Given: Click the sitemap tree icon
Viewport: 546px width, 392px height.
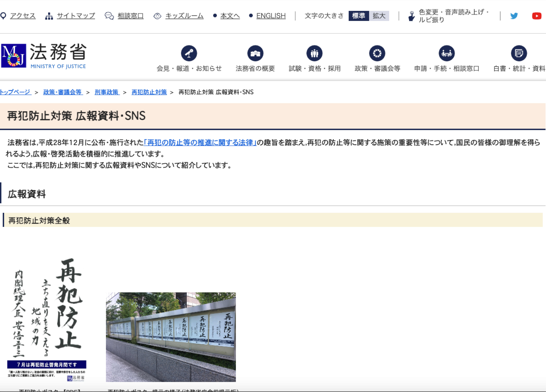Looking at the screenshot, I should 49,16.
